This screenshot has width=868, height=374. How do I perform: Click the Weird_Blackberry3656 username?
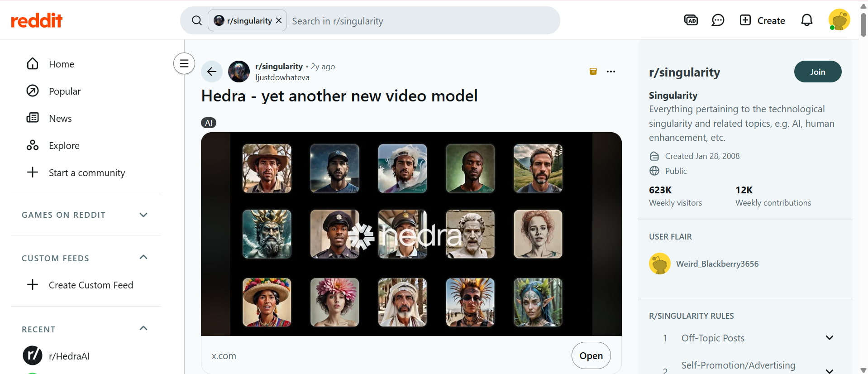[x=717, y=264]
